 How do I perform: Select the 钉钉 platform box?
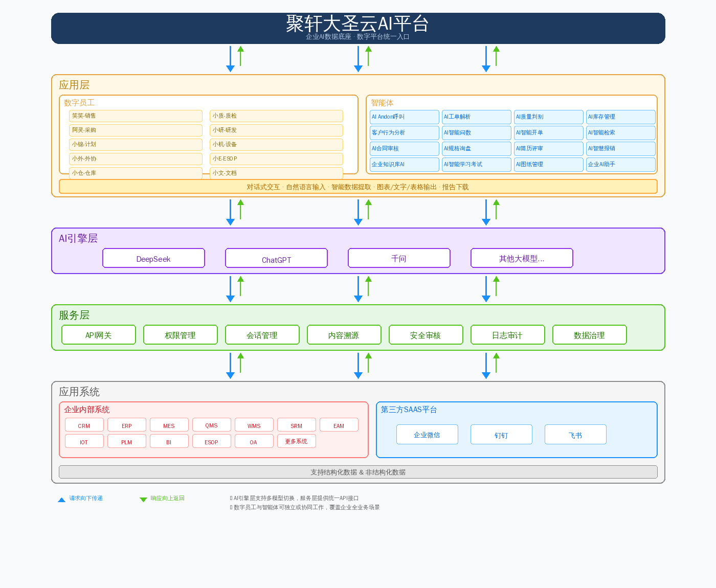click(501, 435)
